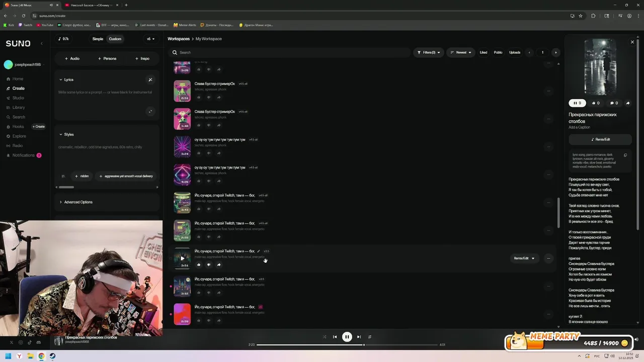Toggle shuffle in the player
Viewport: 644px width, 362px height.
[x=325, y=337]
